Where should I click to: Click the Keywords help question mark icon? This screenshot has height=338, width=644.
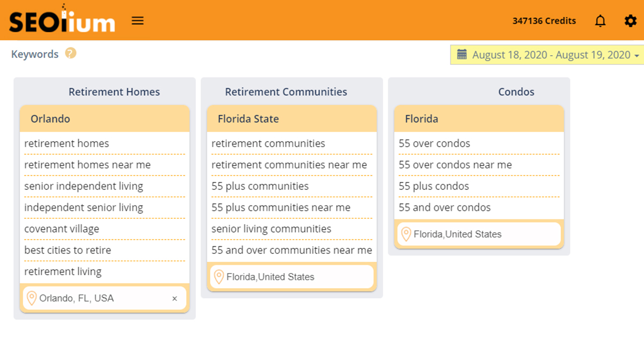(71, 54)
